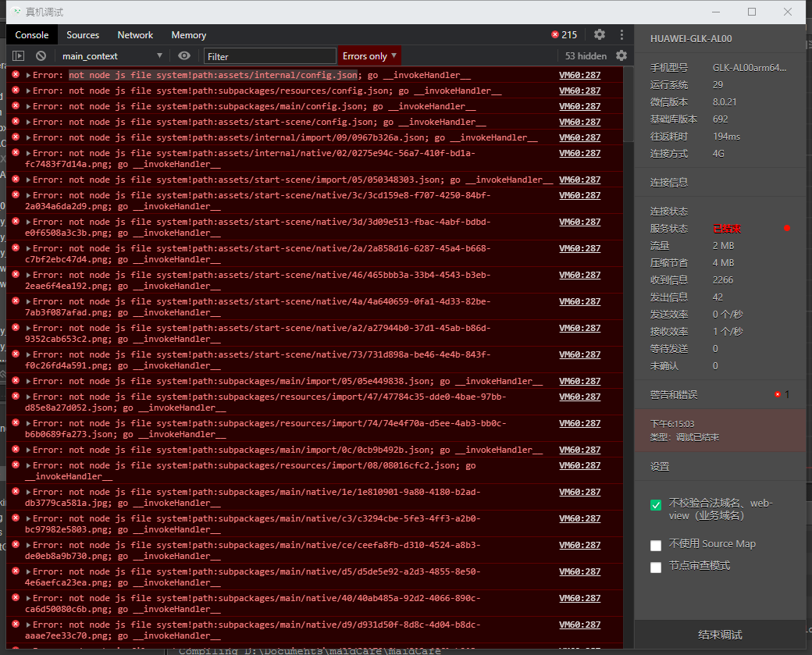Click the 已结束 service status text
812x655 pixels.
pos(727,228)
